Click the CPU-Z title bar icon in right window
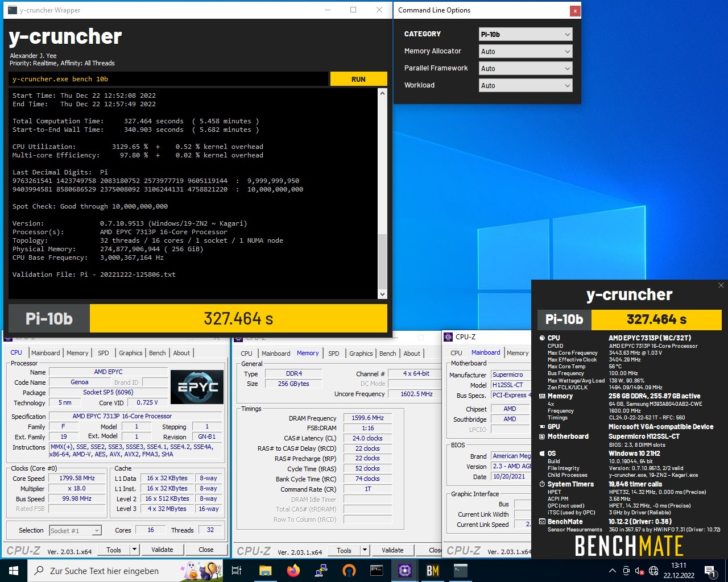Image resolution: width=728 pixels, height=582 pixels. coord(449,337)
